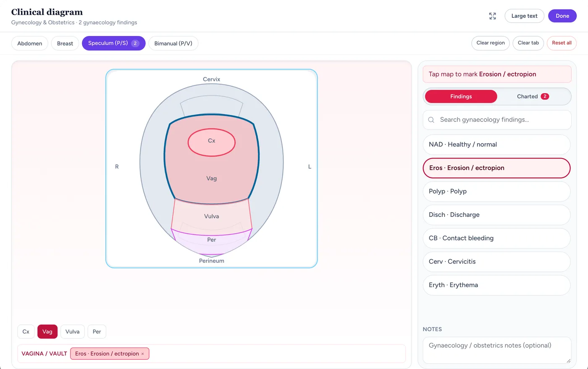This screenshot has height=369, width=588.
Task: Select Disch Discharge finding
Action: coord(496,215)
